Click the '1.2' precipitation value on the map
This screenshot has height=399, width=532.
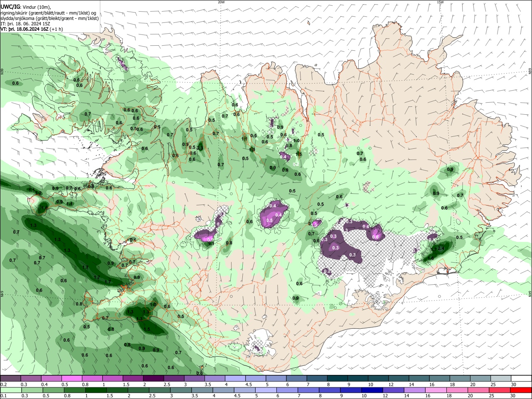[38, 193]
